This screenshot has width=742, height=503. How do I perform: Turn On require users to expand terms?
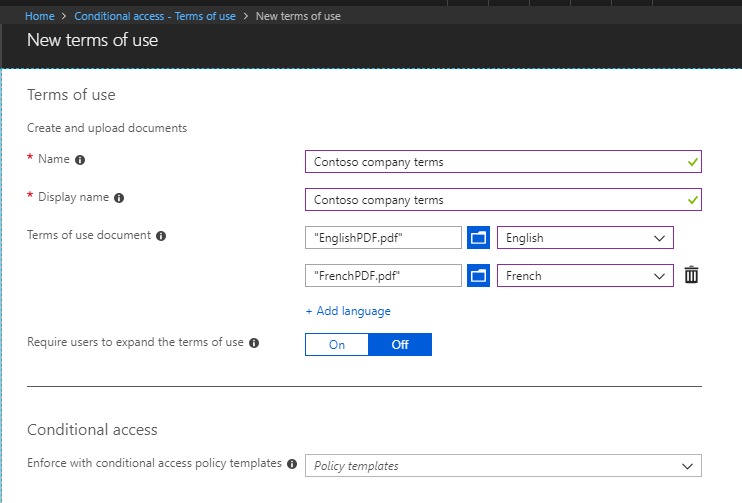337,344
